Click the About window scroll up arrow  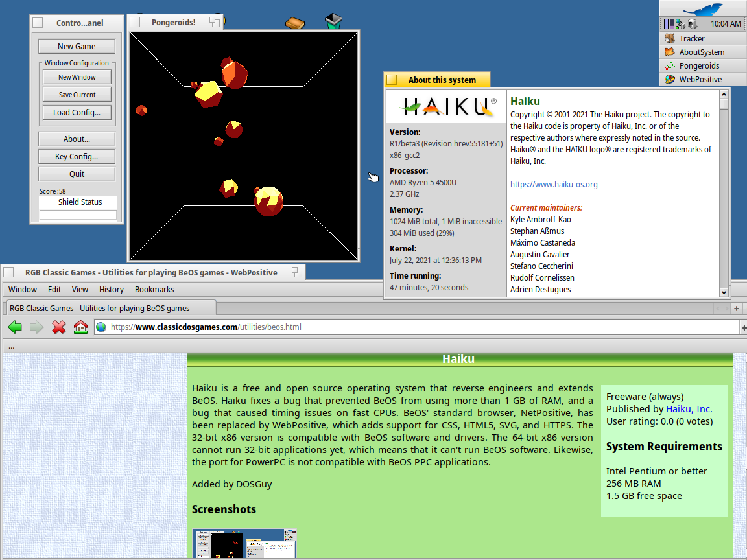[724, 94]
